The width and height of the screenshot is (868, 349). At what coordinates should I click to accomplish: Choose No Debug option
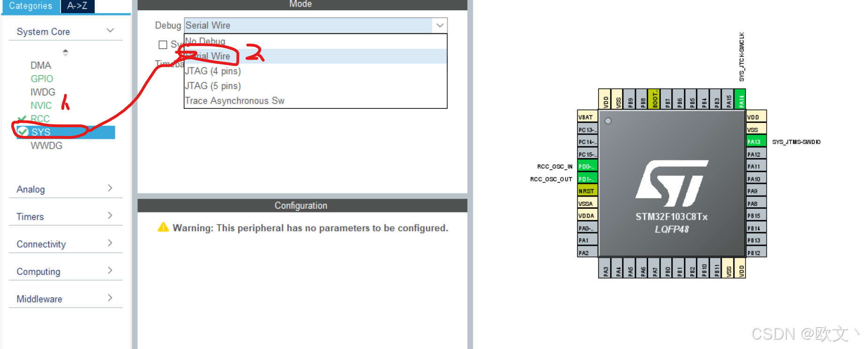pyautogui.click(x=315, y=41)
